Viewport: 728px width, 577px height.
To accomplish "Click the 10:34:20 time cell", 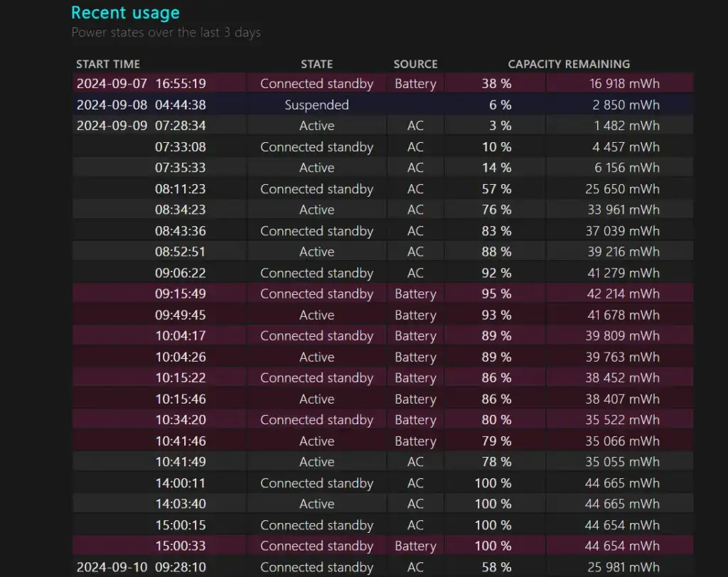I will click(x=180, y=420).
